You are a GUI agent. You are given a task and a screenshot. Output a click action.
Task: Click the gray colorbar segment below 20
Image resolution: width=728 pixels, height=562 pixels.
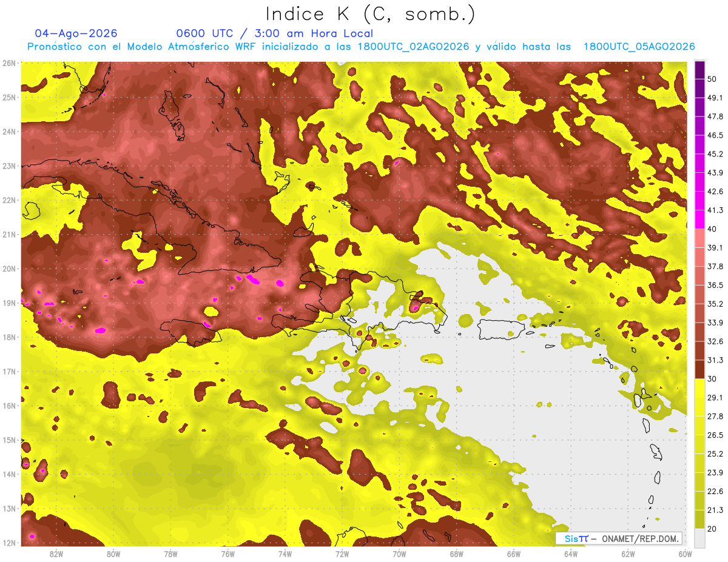click(700, 537)
